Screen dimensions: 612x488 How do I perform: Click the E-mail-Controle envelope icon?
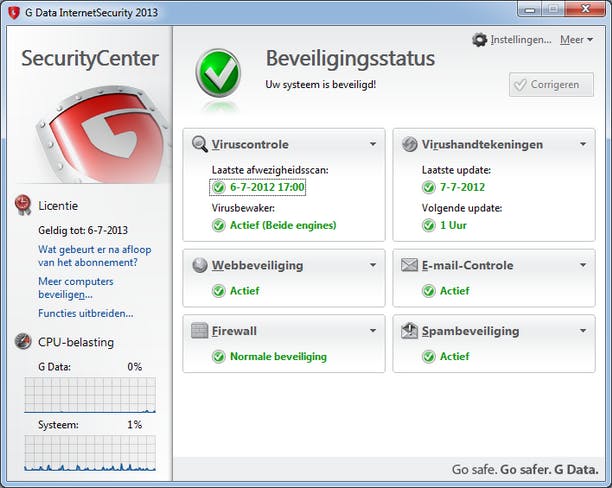[x=409, y=265]
